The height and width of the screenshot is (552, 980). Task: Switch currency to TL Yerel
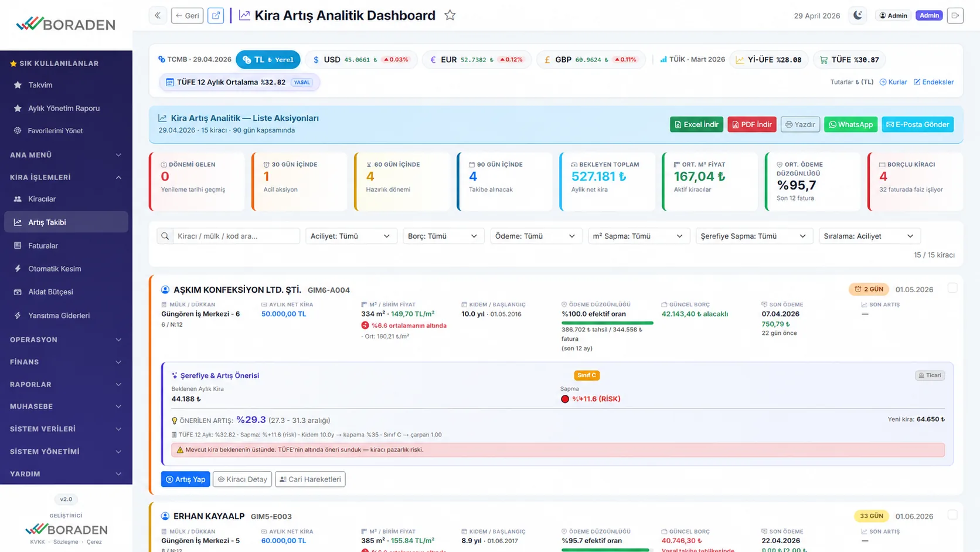268,60
